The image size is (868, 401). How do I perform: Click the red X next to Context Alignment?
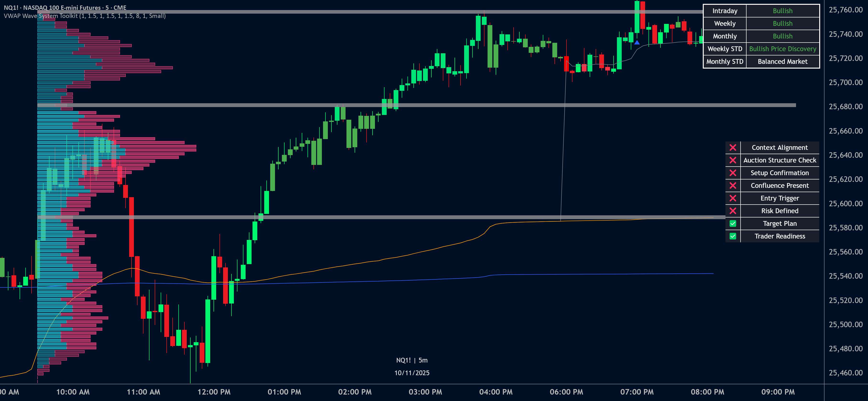(x=733, y=147)
